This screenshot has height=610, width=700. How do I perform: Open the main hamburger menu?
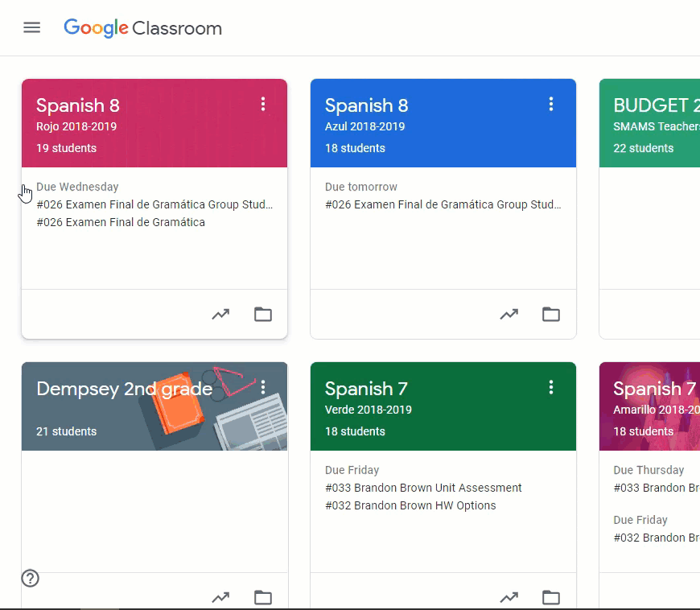coord(31,27)
